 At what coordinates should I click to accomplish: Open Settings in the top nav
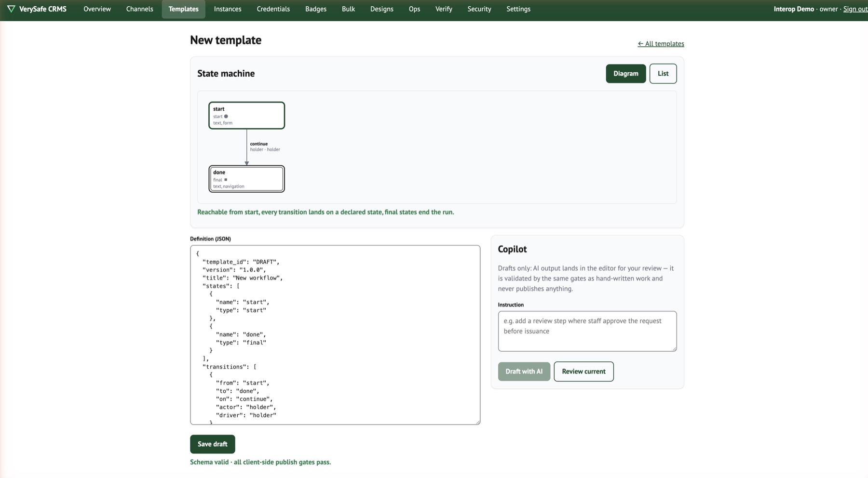tap(518, 9)
